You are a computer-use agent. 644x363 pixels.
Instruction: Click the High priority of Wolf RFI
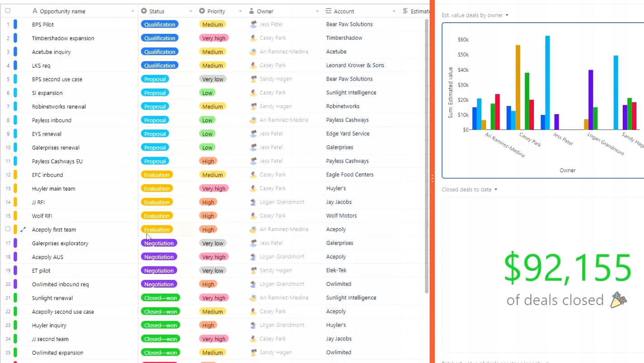(x=208, y=216)
